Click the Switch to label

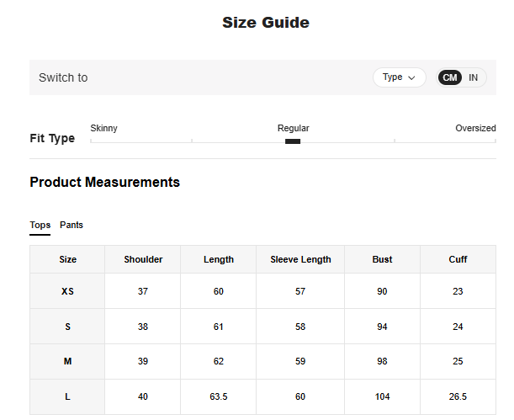coord(63,77)
